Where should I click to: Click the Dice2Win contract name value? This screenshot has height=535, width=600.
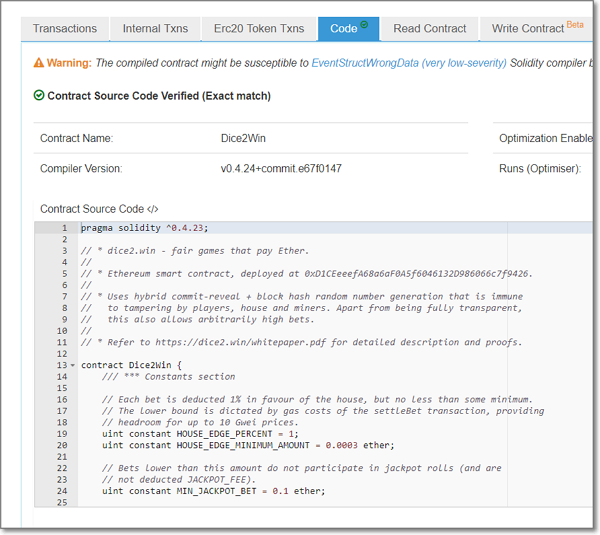(x=245, y=138)
